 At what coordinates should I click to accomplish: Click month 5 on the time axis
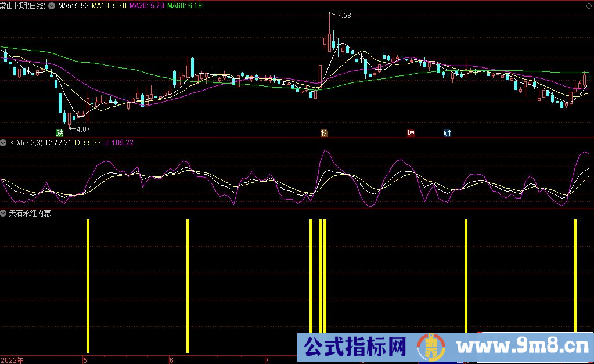pos(85,360)
